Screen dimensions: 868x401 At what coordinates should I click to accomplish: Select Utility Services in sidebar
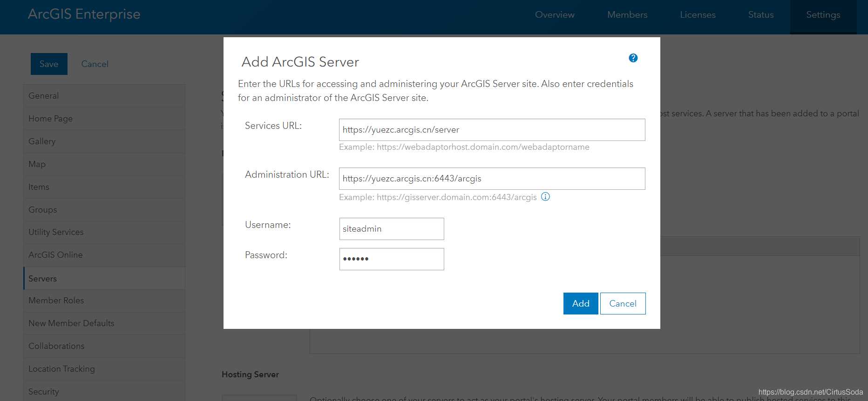[x=104, y=232]
